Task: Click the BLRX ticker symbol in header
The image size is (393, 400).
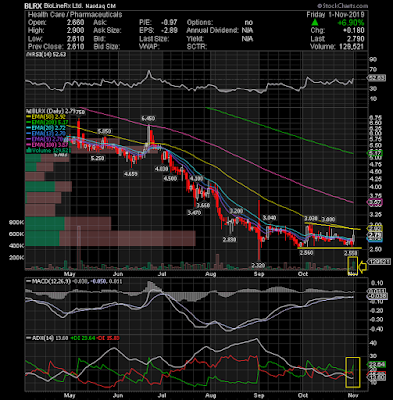Action: coord(34,6)
